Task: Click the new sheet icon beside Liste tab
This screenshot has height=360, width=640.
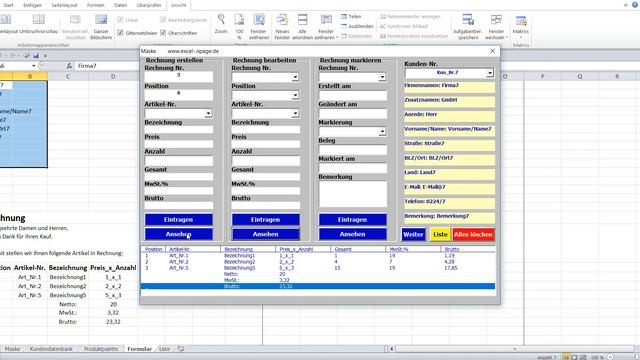Action: coord(180,349)
